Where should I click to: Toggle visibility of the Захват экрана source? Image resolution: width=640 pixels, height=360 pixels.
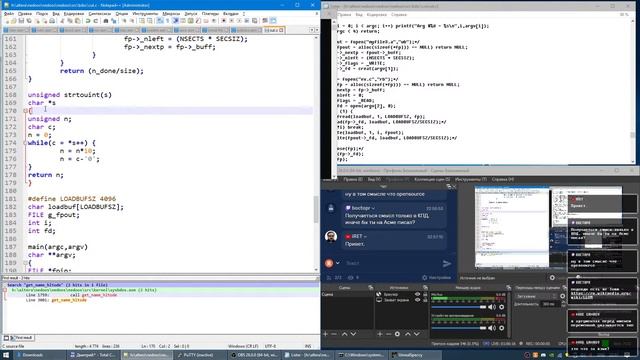pyautogui.click(x=417, y=300)
